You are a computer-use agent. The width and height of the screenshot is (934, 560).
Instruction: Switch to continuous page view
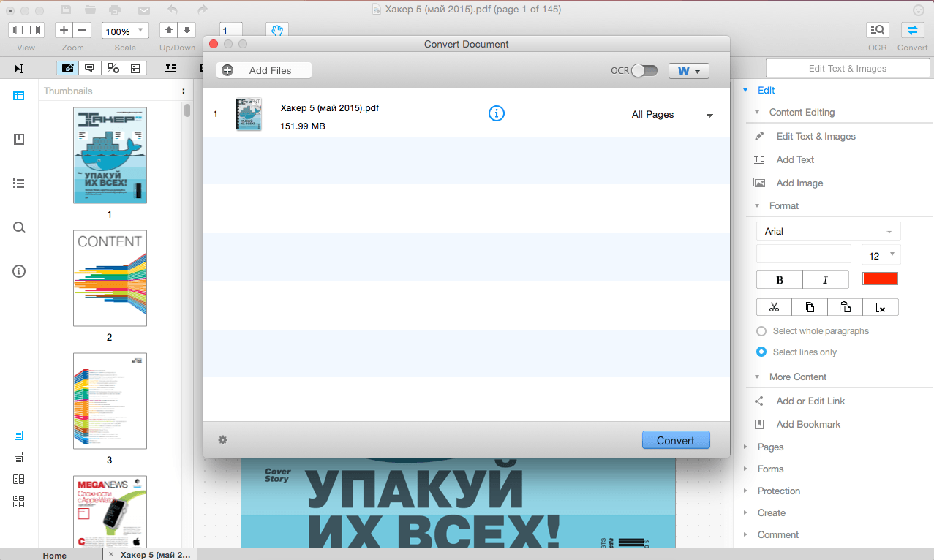click(x=19, y=457)
